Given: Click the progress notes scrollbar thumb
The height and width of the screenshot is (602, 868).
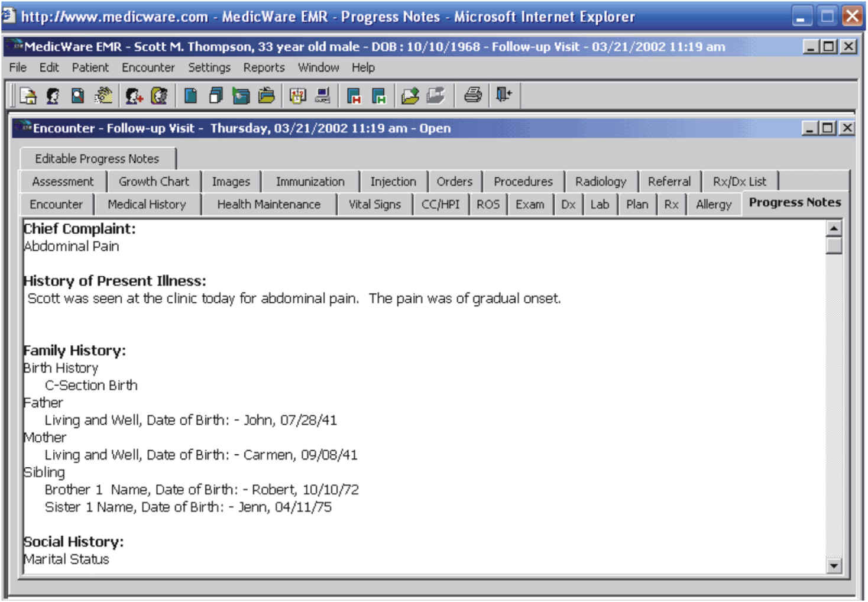Looking at the screenshot, I should [834, 245].
